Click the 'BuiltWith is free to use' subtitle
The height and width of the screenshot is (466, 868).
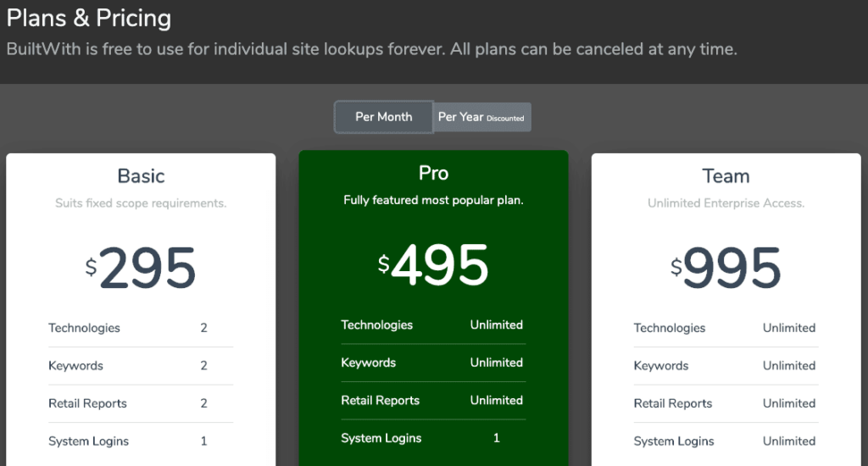pos(371,49)
